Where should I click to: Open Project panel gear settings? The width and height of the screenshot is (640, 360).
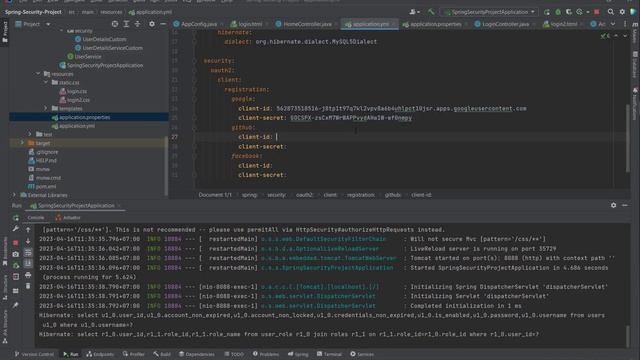(152, 24)
